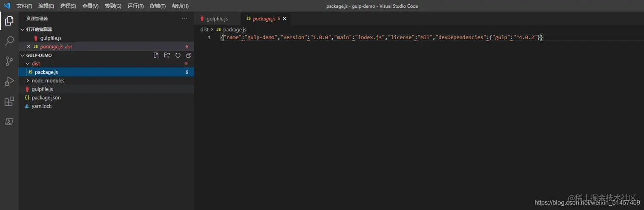This screenshot has width=644, height=210.
Task: Open yarn.lock in the project tree
Action: click(106, 106)
